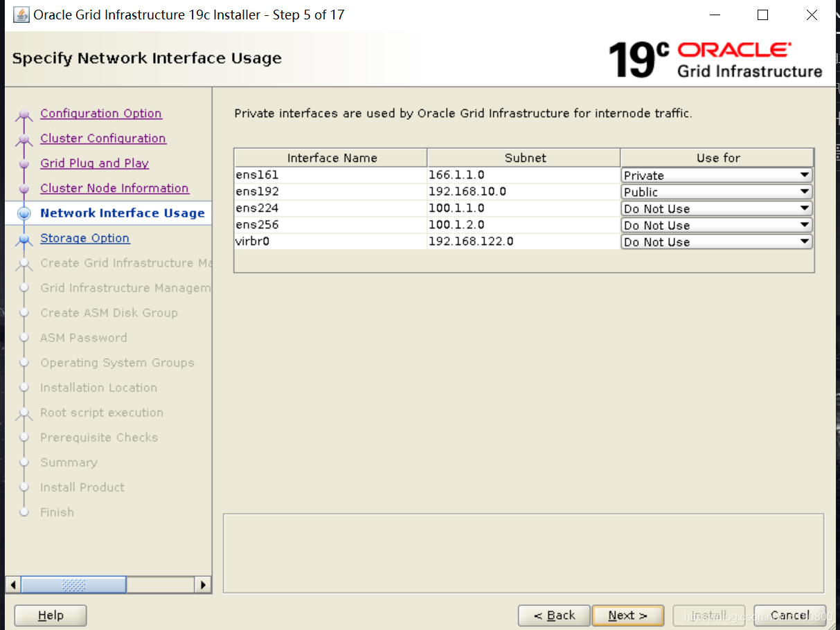Click the Next button

[x=628, y=615]
